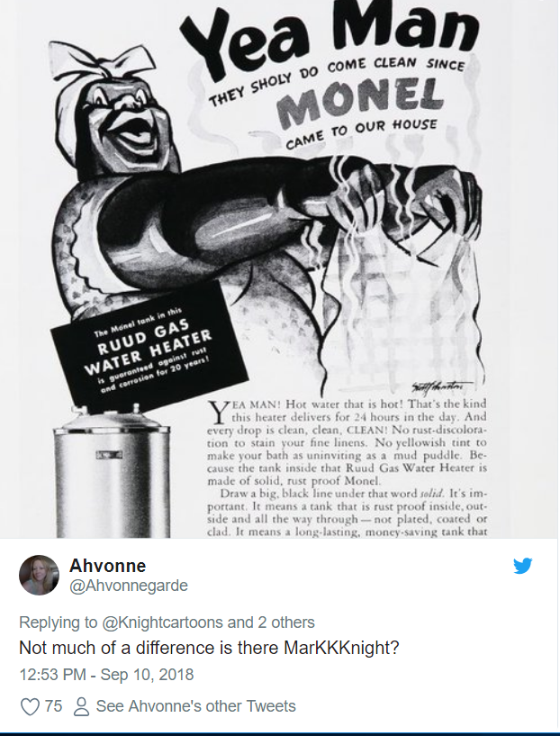Click the tweet text mentioning MarKKKnight

pos(209,648)
